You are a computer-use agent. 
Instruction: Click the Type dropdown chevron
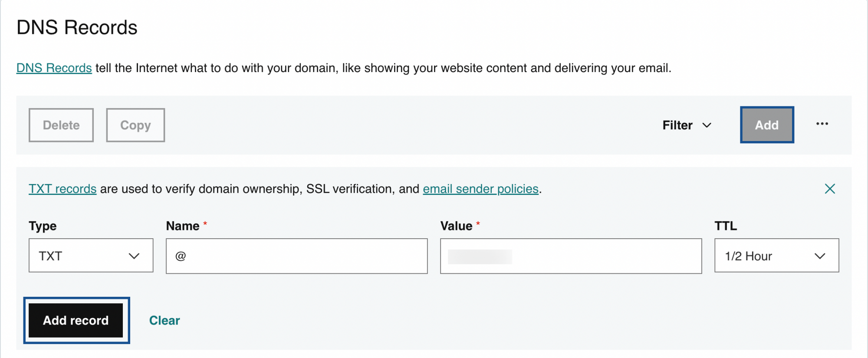[135, 256]
